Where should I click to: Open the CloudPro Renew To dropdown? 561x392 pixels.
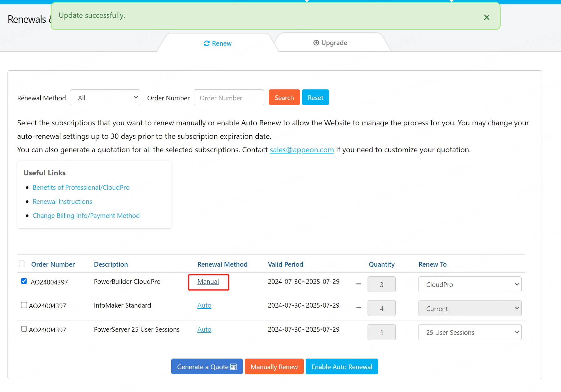(470, 284)
